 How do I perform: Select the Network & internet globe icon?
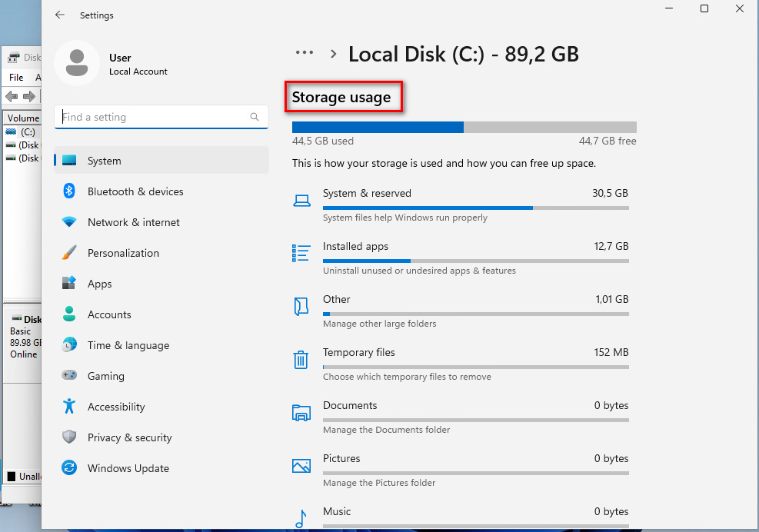(x=69, y=222)
